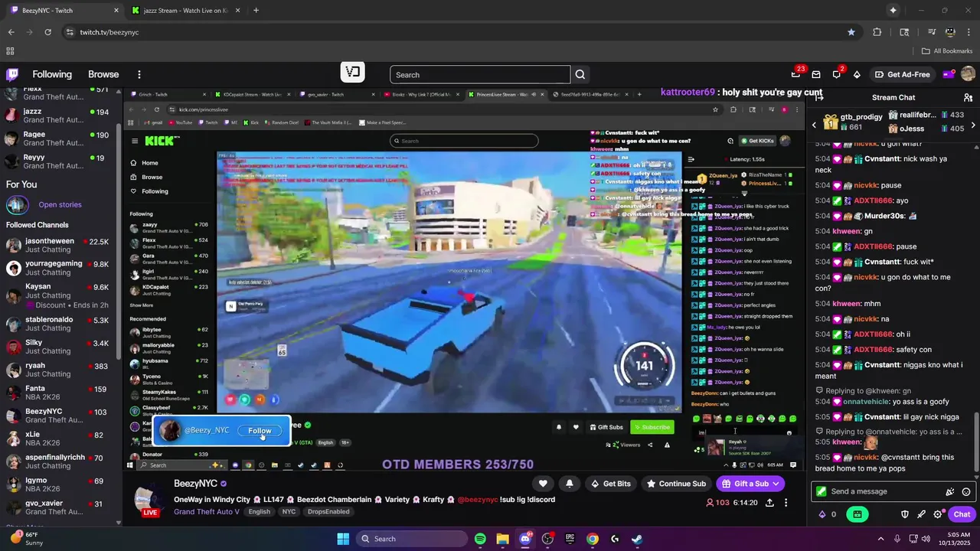Open the three-dot menu beside Browse
This screenshot has height=551, width=980.
click(139, 74)
